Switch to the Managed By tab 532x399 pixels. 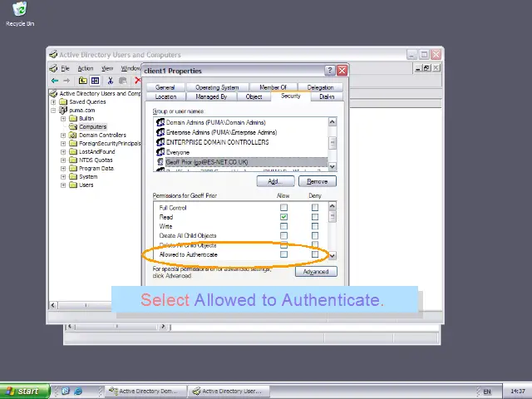(211, 96)
